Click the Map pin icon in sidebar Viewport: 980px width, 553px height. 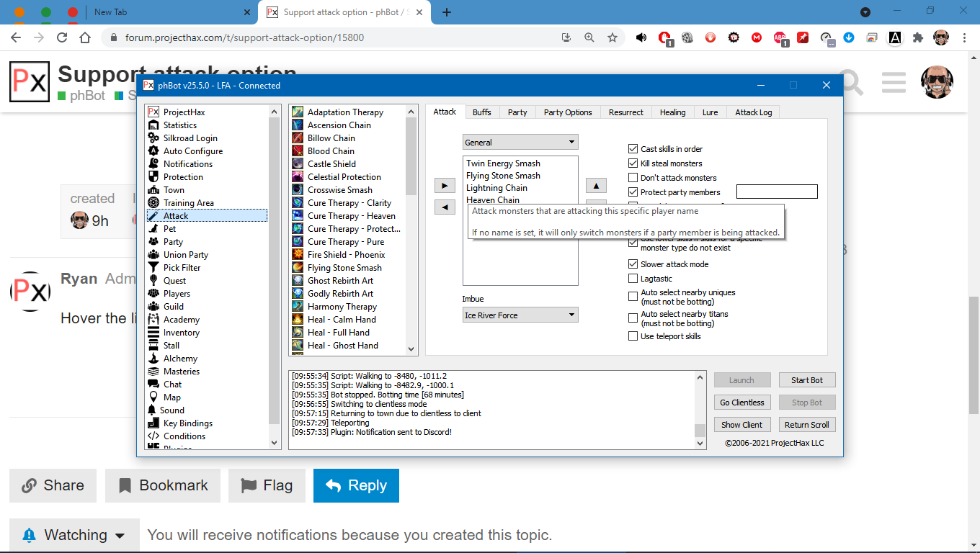153,397
